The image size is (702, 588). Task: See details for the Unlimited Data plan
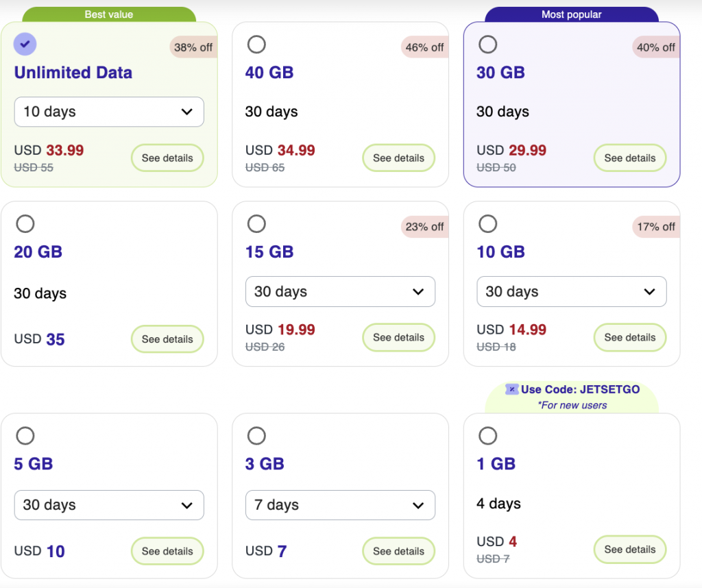(x=167, y=158)
